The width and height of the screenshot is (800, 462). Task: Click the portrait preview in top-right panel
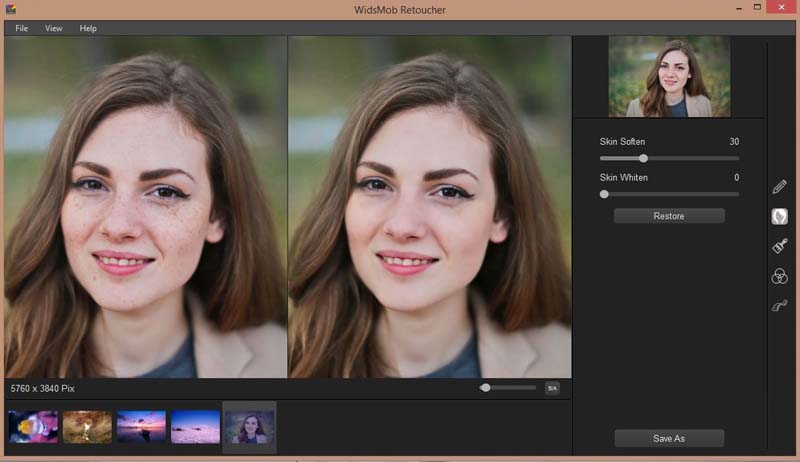pos(669,78)
